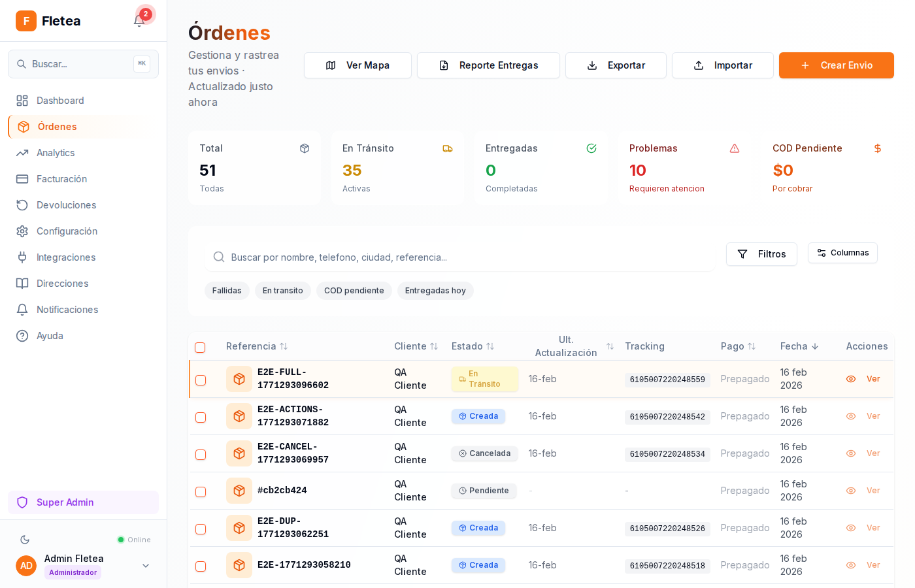The height and width of the screenshot is (588, 915).
Task: Click the Super Admin shield icon
Action: coord(22,502)
